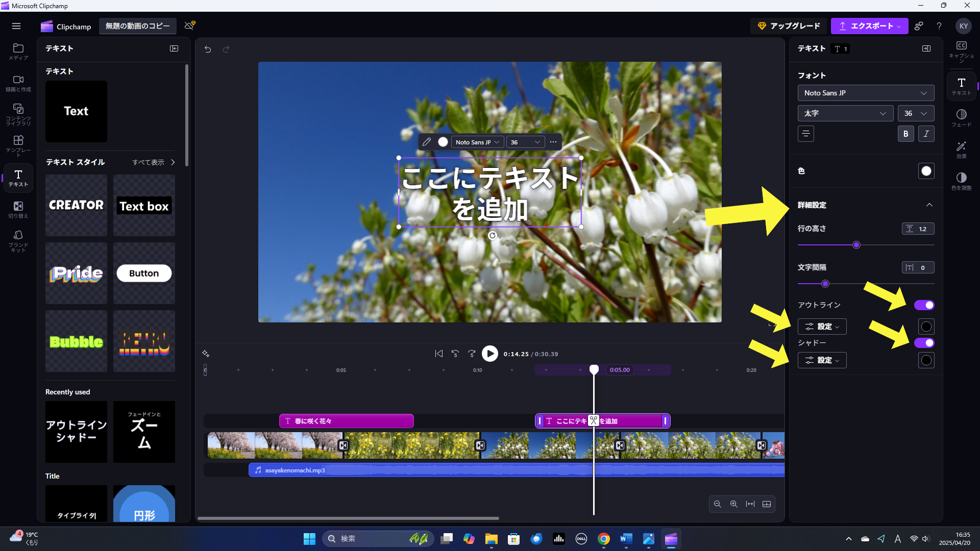Screen dimensions: 980x551
Task: Open the Captions (キャプション) right panel
Action: [962, 52]
